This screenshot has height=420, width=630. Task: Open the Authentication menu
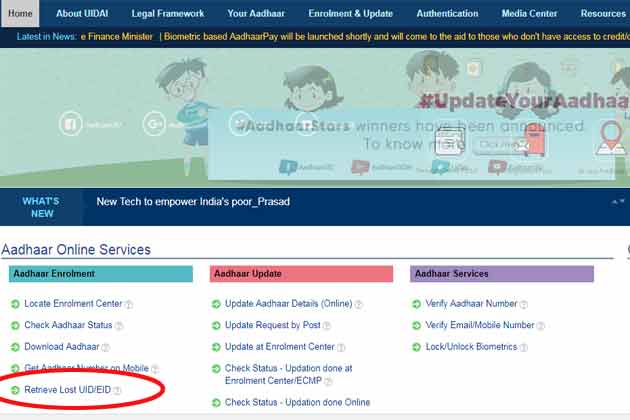click(x=447, y=14)
